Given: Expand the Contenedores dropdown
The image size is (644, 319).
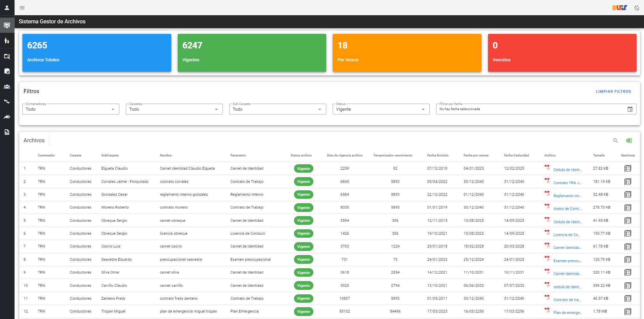Looking at the screenshot, I should pyautogui.click(x=71, y=109).
